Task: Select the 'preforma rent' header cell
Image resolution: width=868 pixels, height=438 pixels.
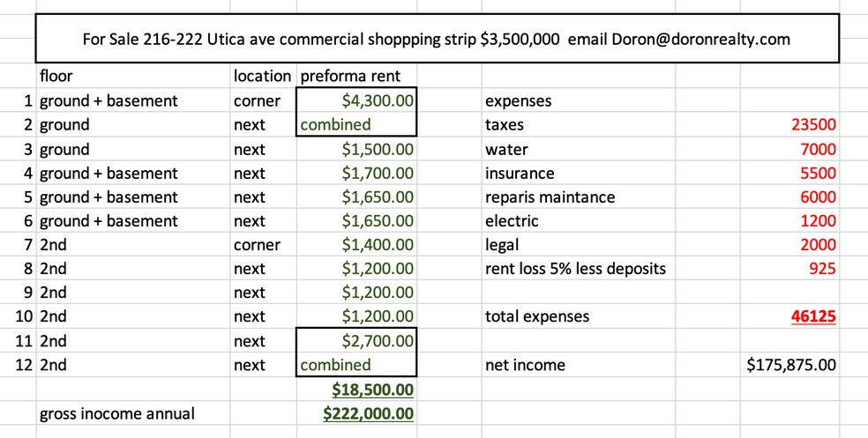Action: 350,77
